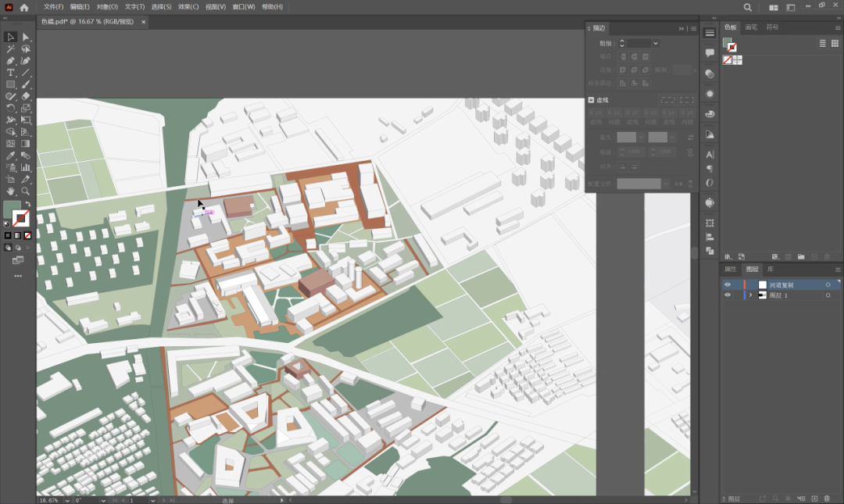Select the Direct Selection tool

click(x=26, y=38)
